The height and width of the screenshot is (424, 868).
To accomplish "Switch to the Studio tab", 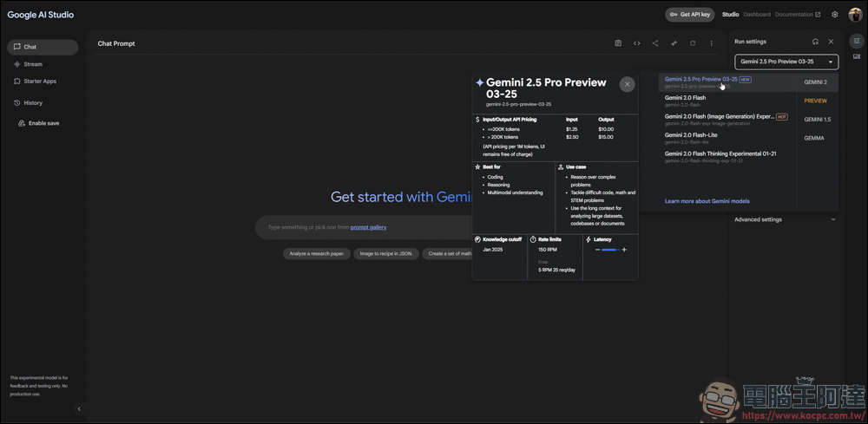I will [x=731, y=15].
